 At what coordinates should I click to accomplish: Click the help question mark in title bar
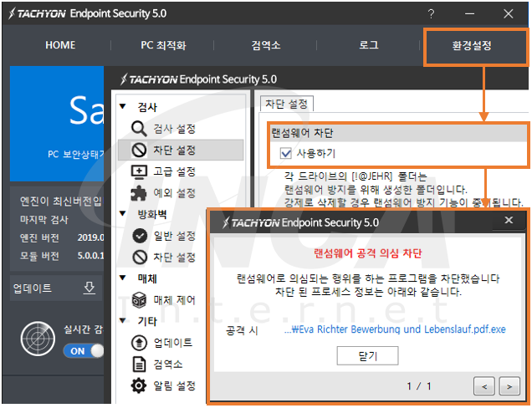click(x=431, y=14)
